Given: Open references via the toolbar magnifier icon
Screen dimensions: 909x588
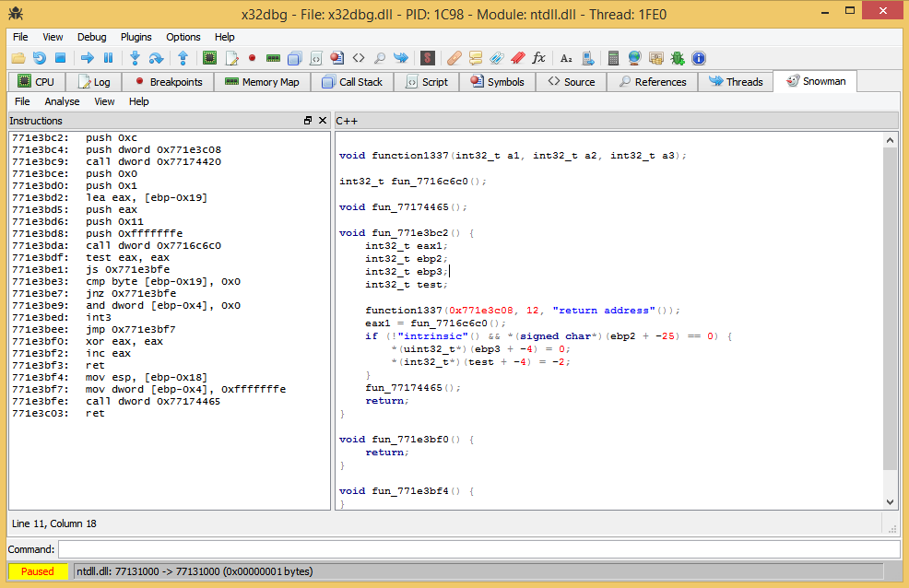Looking at the screenshot, I should click(380, 58).
